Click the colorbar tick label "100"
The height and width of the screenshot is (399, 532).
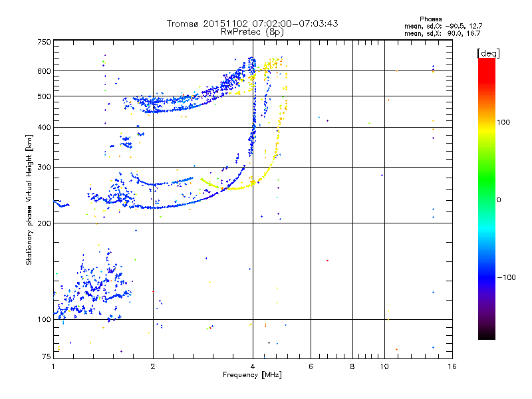tap(503, 122)
